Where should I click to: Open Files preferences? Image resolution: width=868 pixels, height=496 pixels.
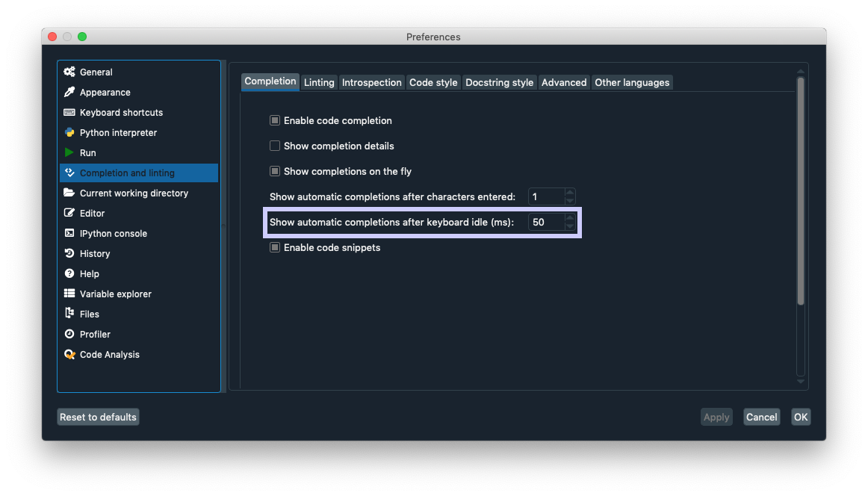click(139, 314)
